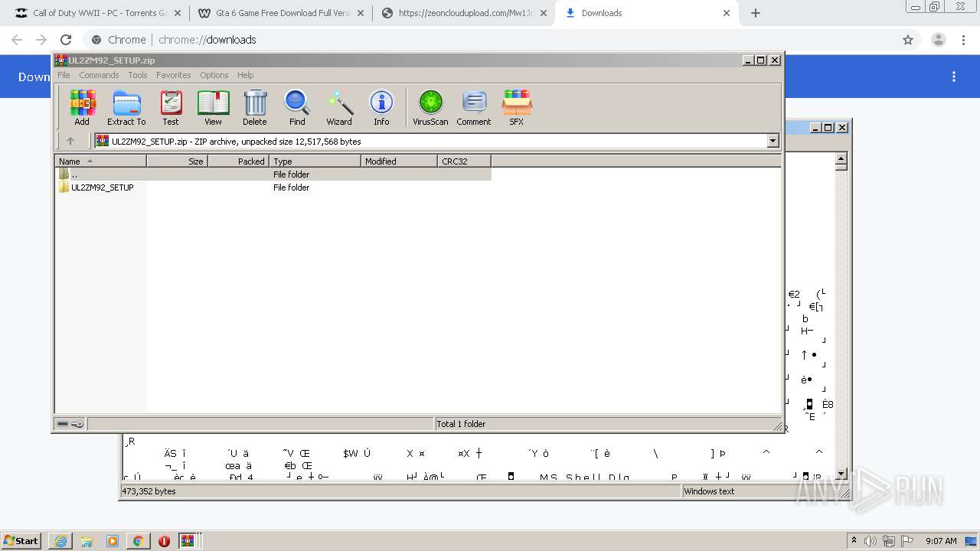This screenshot has width=980, height=551.
Task: Click the Comment toolbar icon
Action: point(474,108)
